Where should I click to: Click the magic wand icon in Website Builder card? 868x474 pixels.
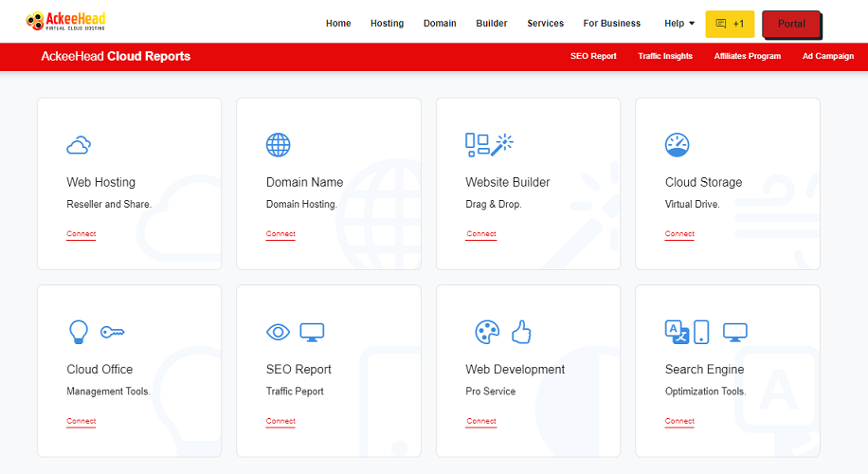tap(502, 144)
